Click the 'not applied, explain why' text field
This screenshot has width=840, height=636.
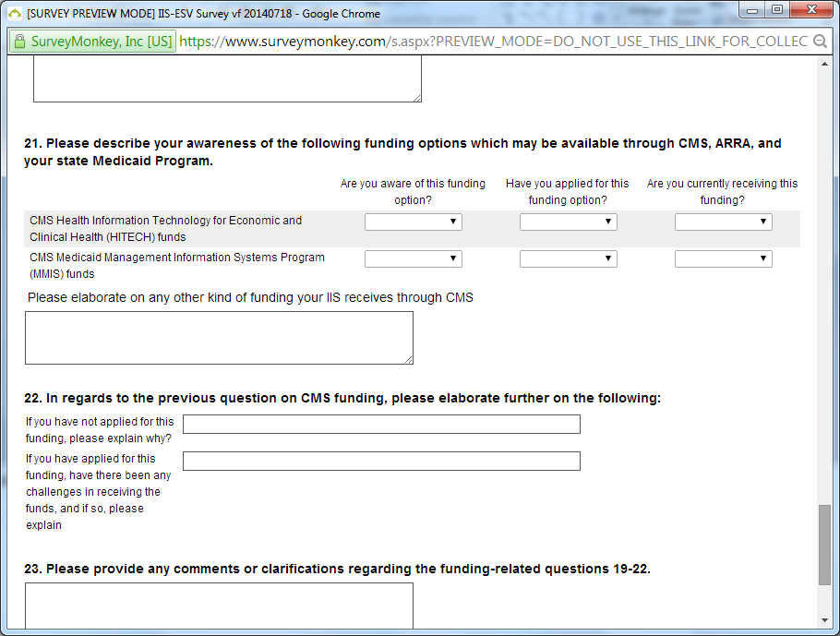pos(381,424)
